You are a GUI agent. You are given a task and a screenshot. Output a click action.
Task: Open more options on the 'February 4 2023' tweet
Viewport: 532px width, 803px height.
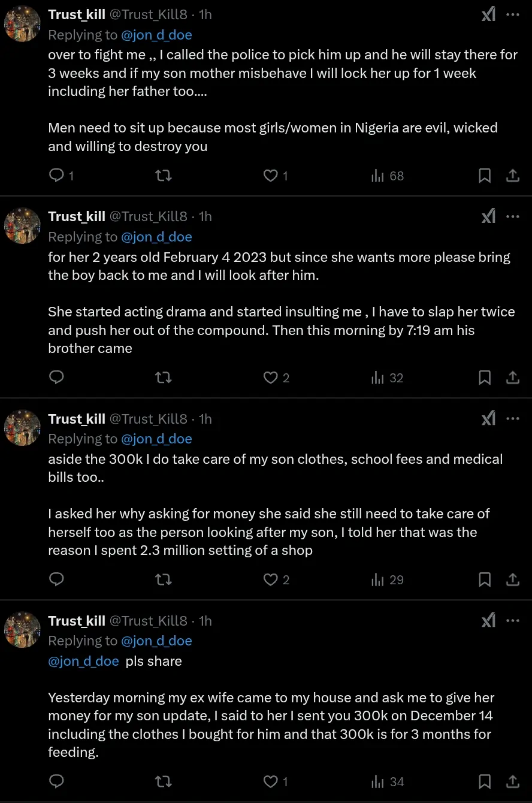513,216
